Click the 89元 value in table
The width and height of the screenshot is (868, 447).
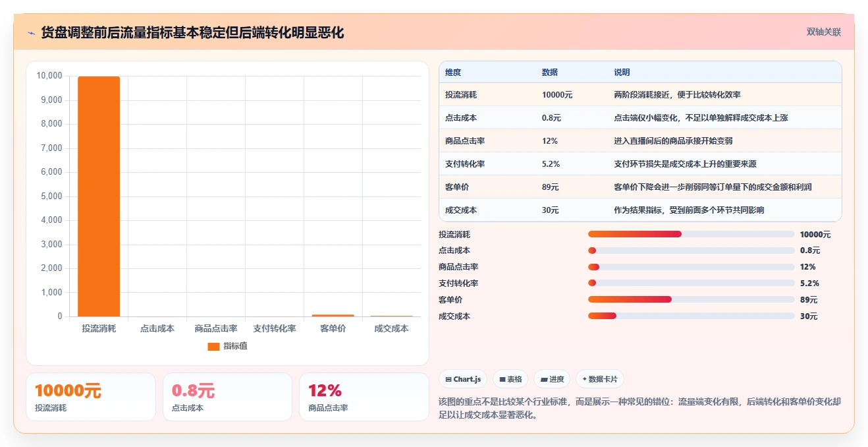[551, 187]
